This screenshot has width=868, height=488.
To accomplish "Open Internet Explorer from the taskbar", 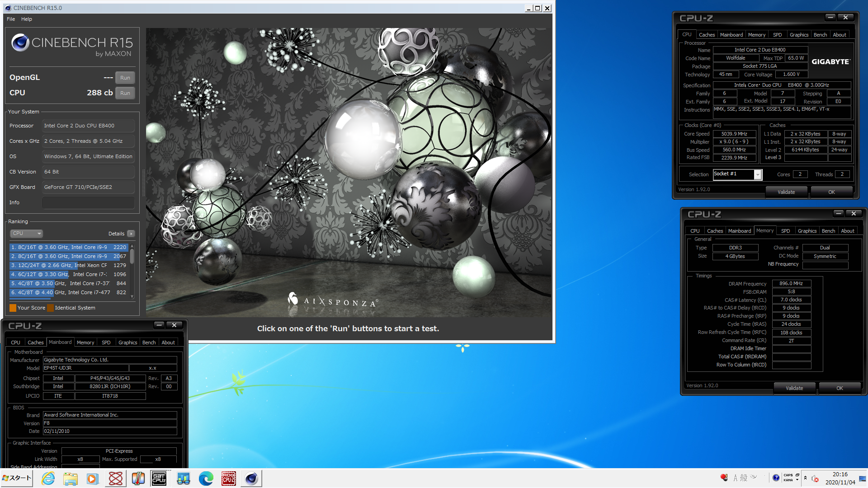I will (48, 479).
